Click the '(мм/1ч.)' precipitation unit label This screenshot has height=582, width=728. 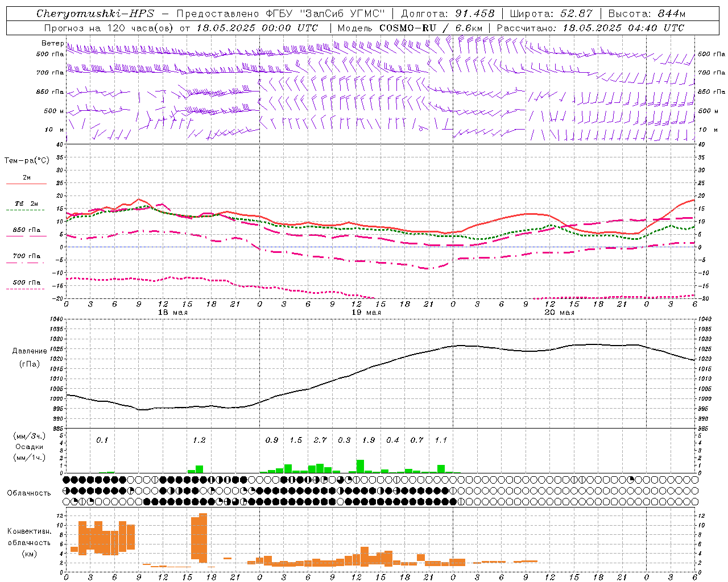pos(30,458)
